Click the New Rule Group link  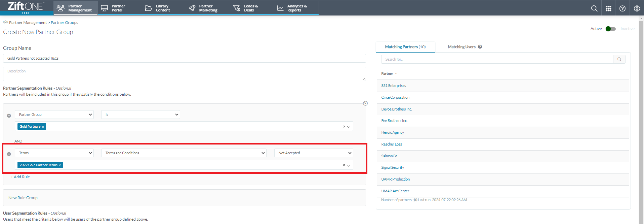coord(23,198)
